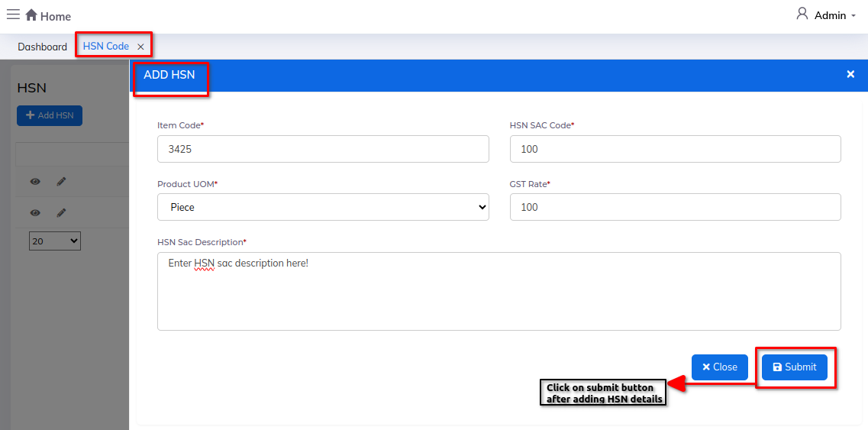Image resolution: width=868 pixels, height=430 pixels.
Task: Click the Item Code label
Action: coord(180,126)
